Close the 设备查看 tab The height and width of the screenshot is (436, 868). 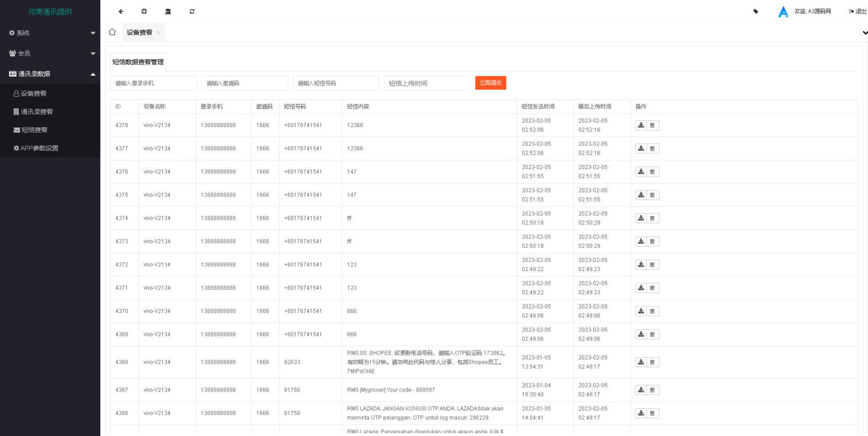coord(159,33)
